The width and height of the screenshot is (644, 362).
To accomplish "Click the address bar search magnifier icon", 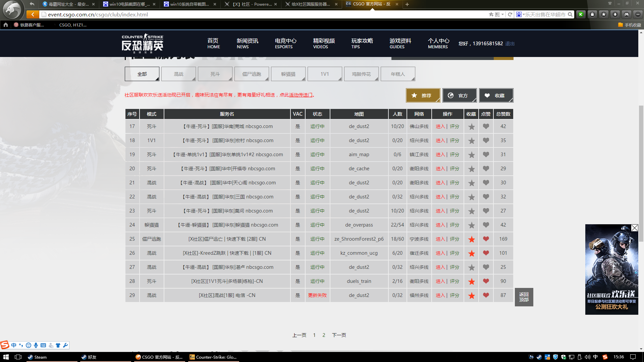I will [570, 14].
